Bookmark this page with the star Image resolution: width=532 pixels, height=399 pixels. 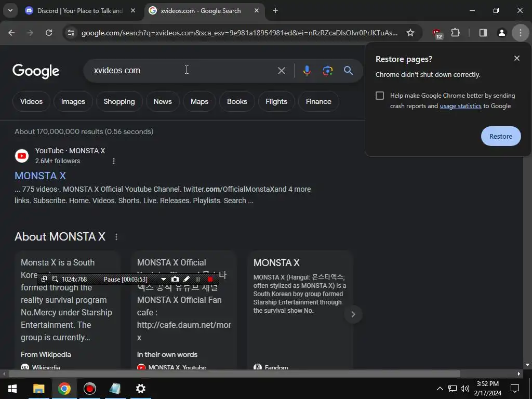tap(410, 33)
